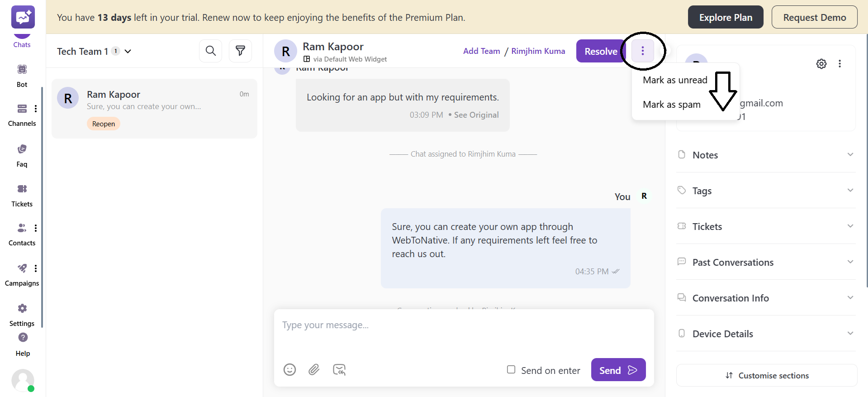Screen dimensions: 868x397
Task: Click Ram Kapoor avatar in chat header
Action: (x=286, y=51)
